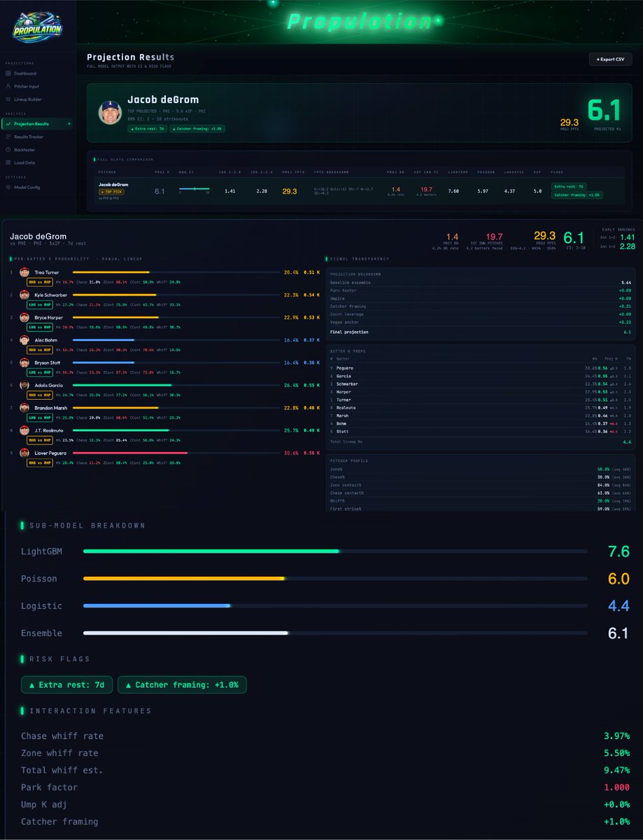Image resolution: width=643 pixels, height=840 pixels.
Task: Click the Jacob deGrom row in slate table
Action: (x=359, y=190)
